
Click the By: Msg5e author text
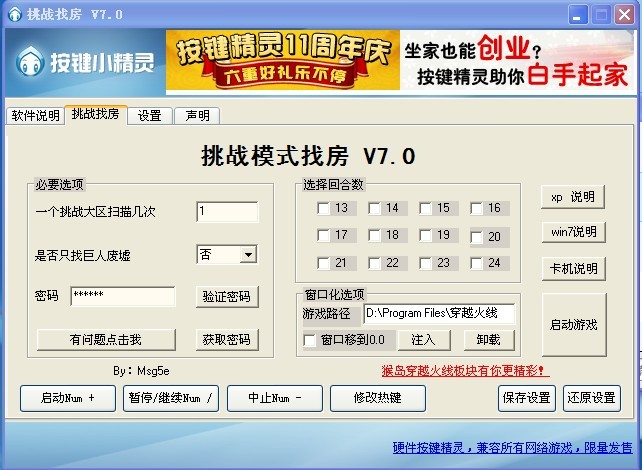tap(141, 371)
